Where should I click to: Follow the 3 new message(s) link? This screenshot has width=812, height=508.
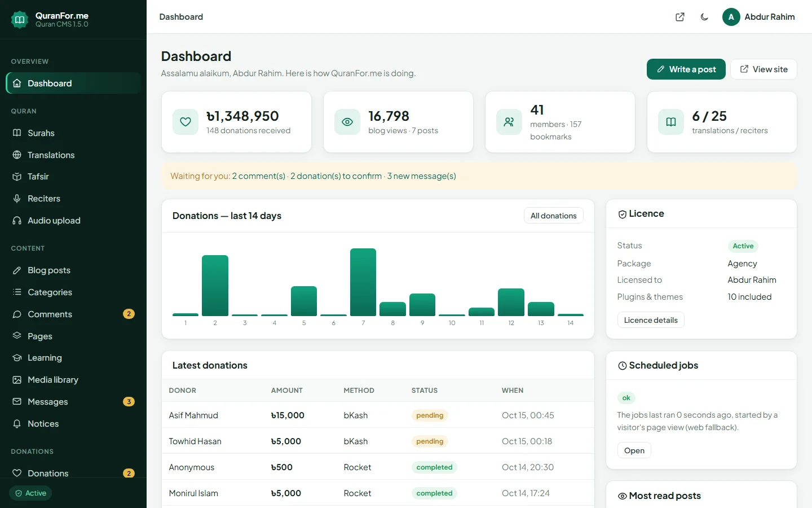422,176
